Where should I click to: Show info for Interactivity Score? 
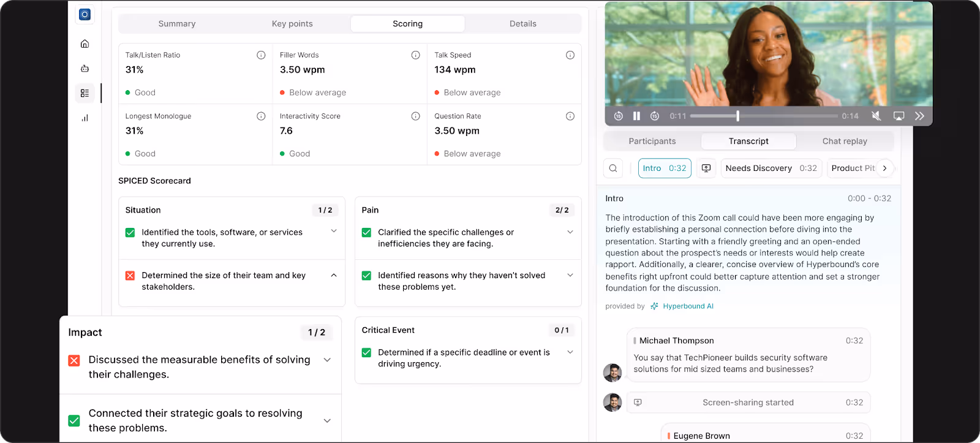click(x=415, y=116)
